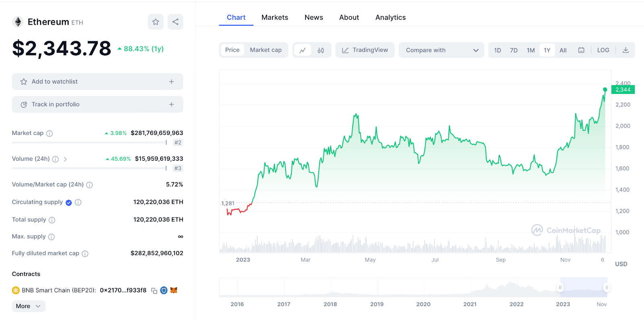Click the pie chart icon in Track in portfolio
Image resolution: width=644 pixels, height=321 pixels.
[x=24, y=105]
